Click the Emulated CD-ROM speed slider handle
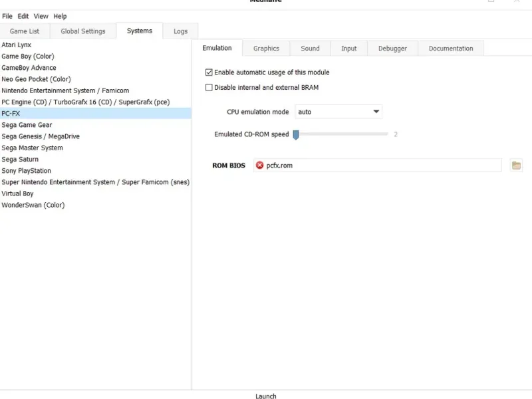532x399 pixels. (296, 134)
